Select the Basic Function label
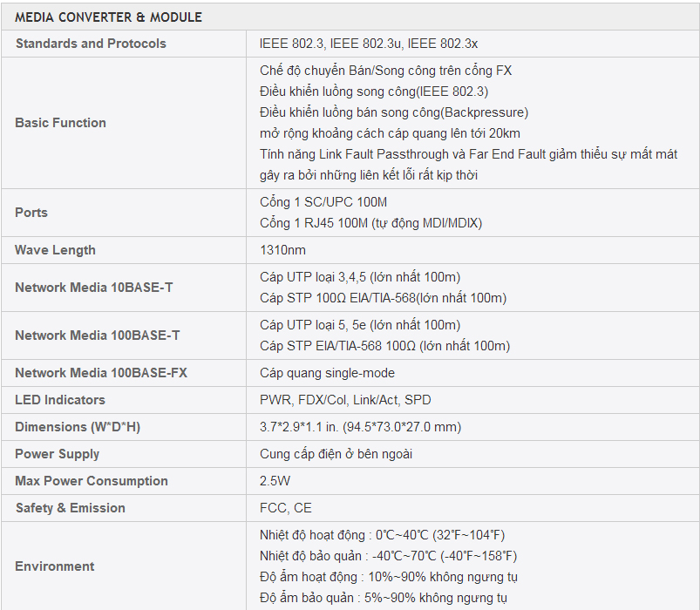Image resolution: width=700 pixels, height=610 pixels. click(x=60, y=123)
